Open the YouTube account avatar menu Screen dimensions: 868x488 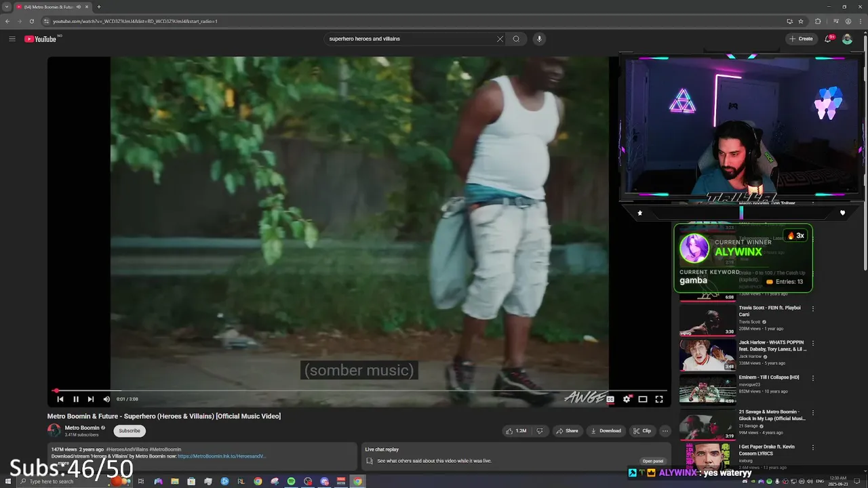click(847, 39)
